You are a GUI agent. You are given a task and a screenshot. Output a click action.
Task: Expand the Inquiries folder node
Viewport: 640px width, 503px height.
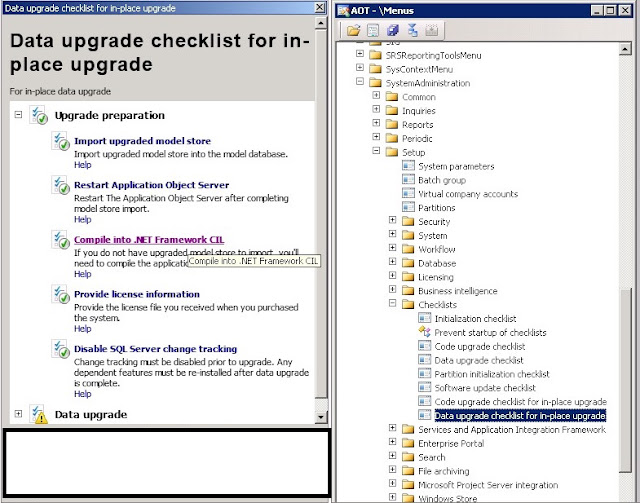(x=376, y=109)
